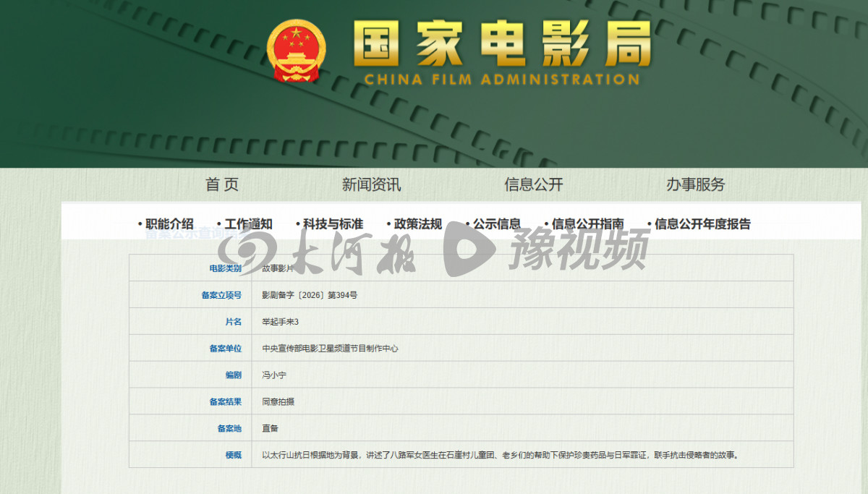Open the 新闻资讯 navigation item

tap(371, 184)
